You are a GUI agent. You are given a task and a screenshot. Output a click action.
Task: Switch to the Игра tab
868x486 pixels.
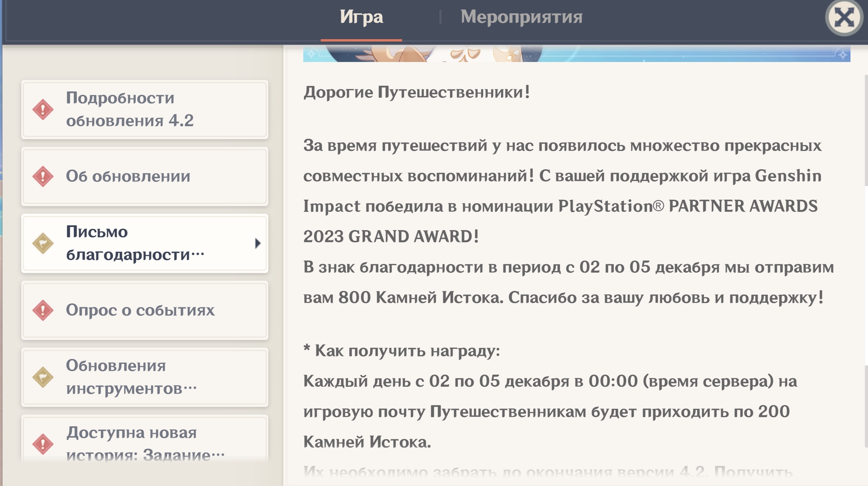[361, 17]
